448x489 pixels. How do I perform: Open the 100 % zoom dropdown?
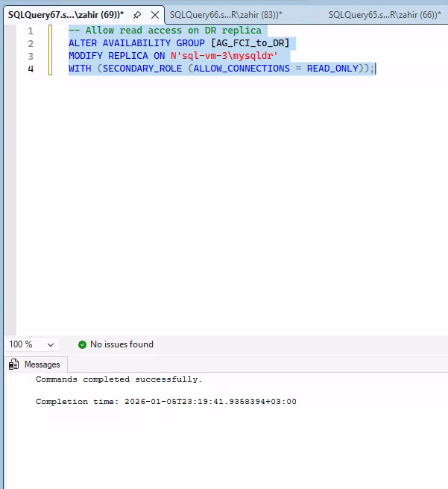pos(51,345)
